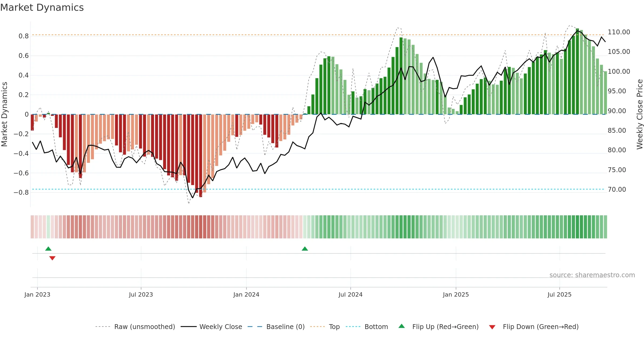Toggle Weekly Close legend entry
Viewport: 644px width, 362px height.
coord(211,327)
